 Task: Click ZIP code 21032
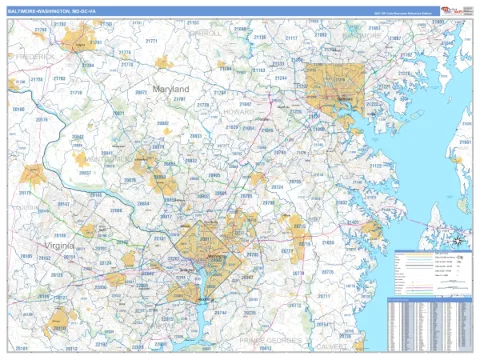tap(341, 203)
